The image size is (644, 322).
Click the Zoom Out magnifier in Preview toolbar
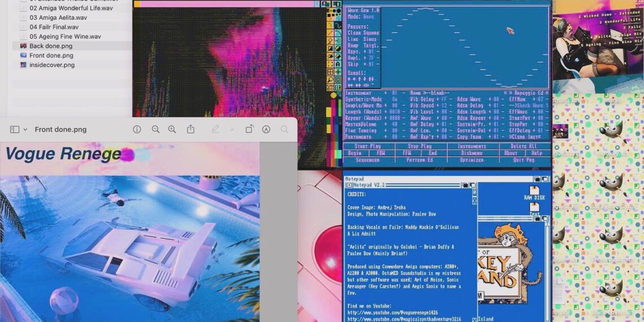pyautogui.click(x=155, y=129)
